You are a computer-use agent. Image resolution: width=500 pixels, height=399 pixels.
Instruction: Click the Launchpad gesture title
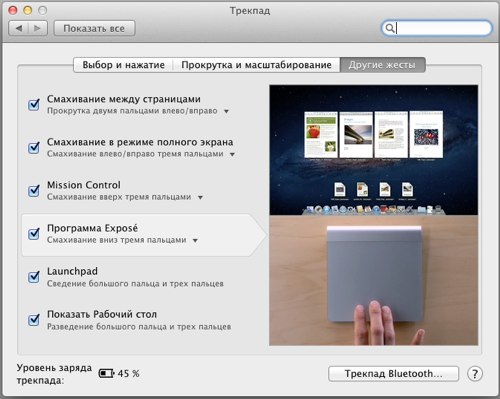coord(72,271)
